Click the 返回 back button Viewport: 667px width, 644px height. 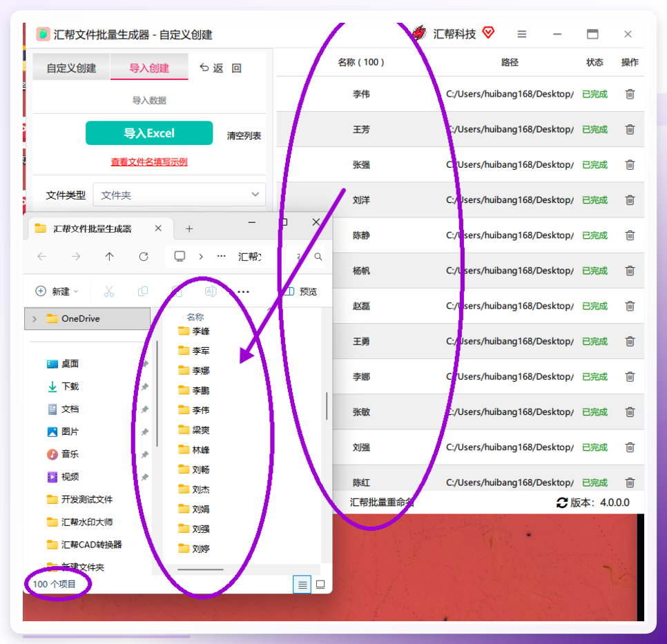click(221, 68)
